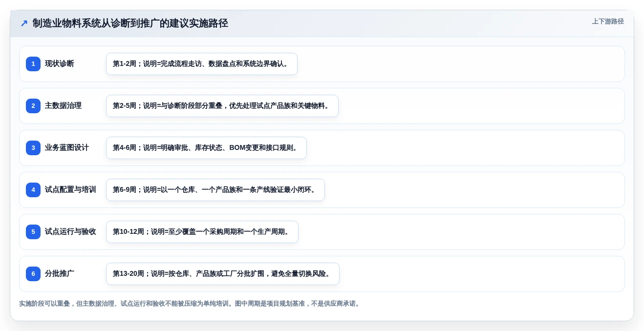The image size is (644, 331).
Task: Open the 第2-5周 description box
Action: [222, 106]
